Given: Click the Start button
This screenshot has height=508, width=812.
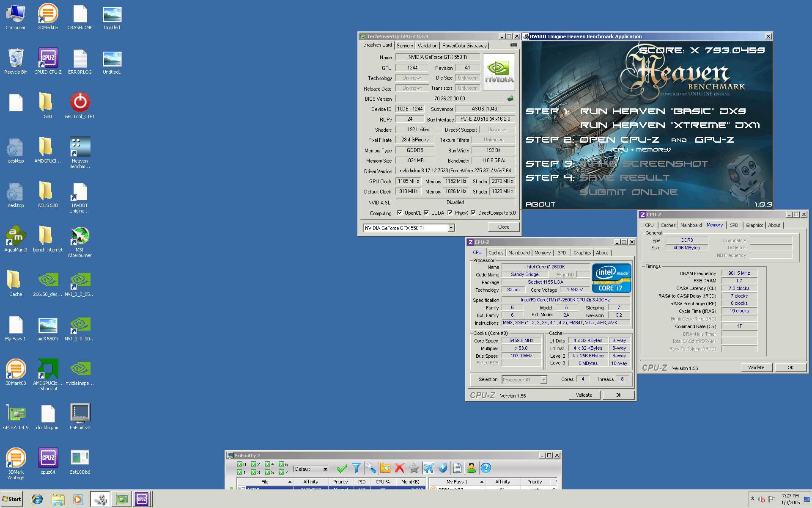Looking at the screenshot, I should (11, 499).
